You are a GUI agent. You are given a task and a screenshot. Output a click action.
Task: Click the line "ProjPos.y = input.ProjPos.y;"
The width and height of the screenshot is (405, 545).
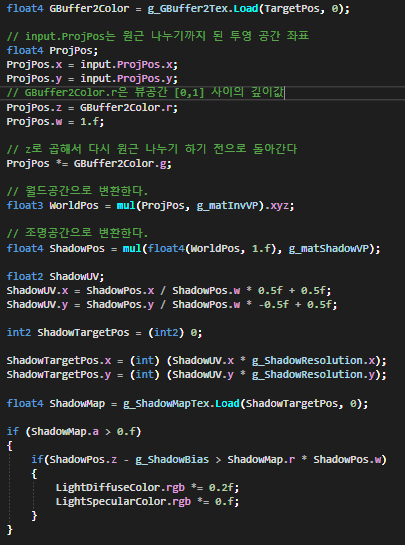coord(92,79)
